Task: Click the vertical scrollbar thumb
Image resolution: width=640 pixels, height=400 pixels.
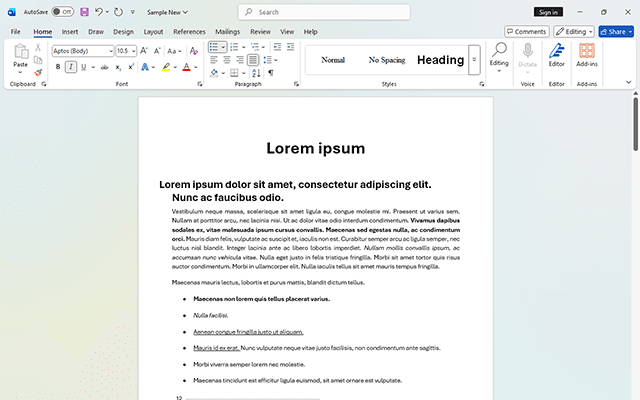Action: click(636, 124)
